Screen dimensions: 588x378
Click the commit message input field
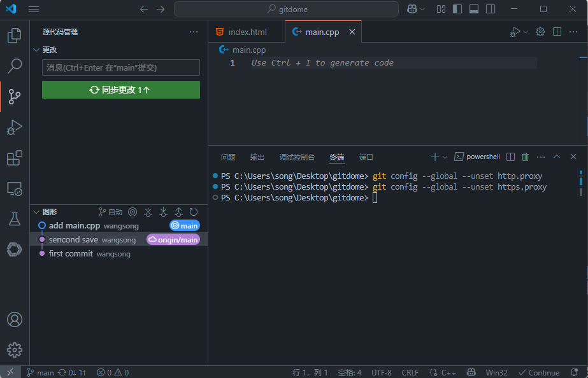tap(120, 67)
